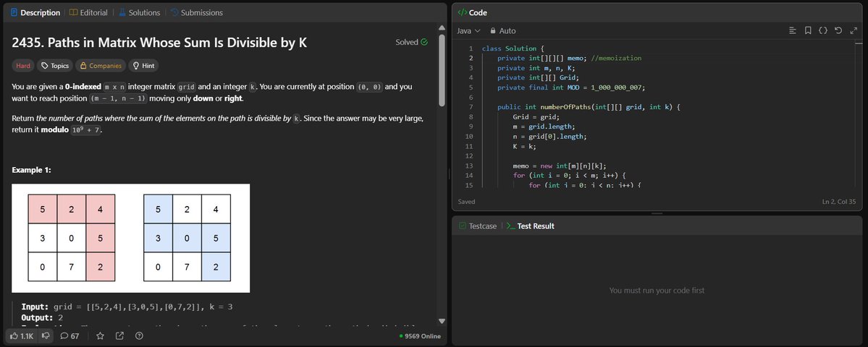Show the Topics tag
868x347 pixels.
pos(55,66)
